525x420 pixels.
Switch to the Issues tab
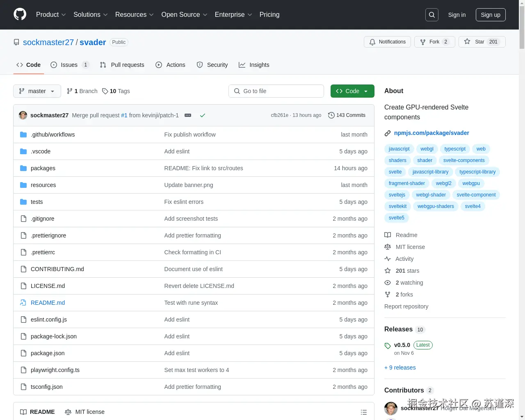tap(69, 65)
